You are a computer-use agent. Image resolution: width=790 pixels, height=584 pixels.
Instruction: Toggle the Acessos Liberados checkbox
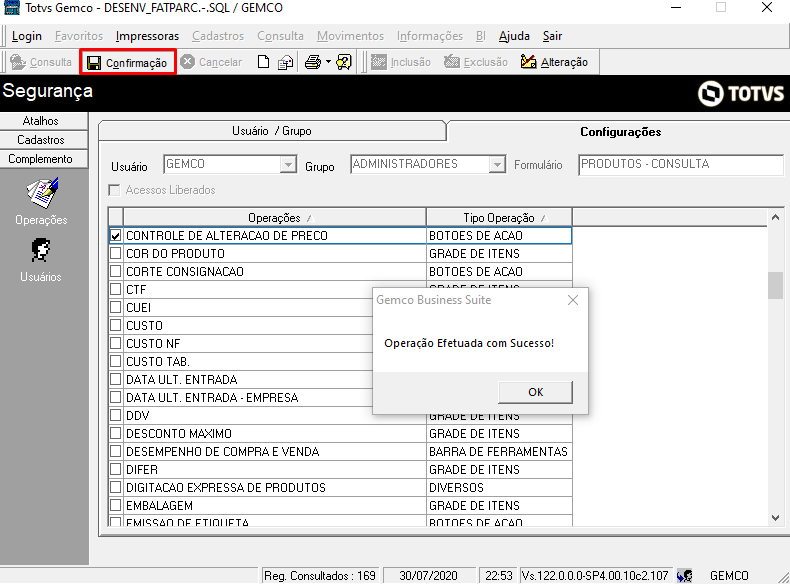pyautogui.click(x=114, y=190)
